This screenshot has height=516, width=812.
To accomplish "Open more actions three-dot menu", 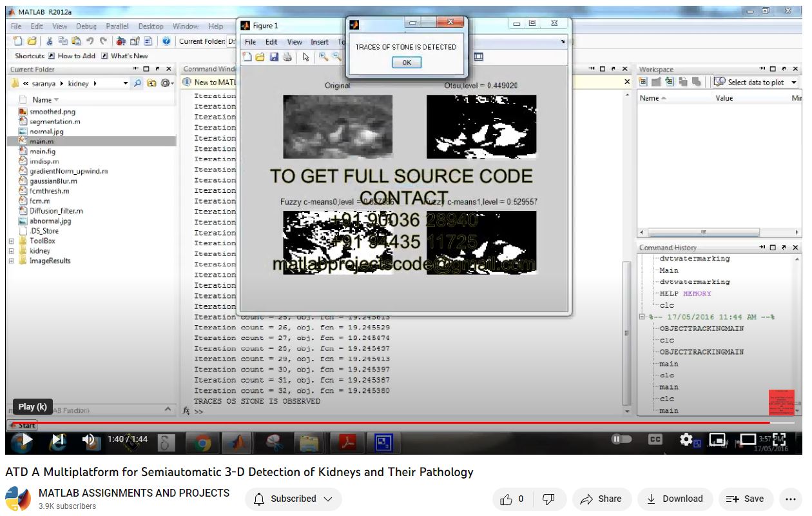I will [x=791, y=499].
